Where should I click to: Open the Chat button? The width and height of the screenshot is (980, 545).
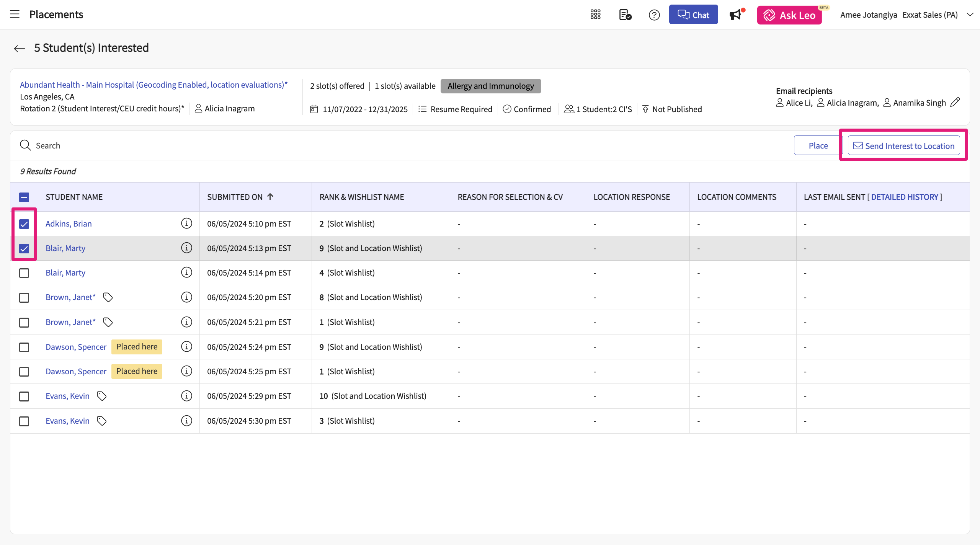point(693,15)
